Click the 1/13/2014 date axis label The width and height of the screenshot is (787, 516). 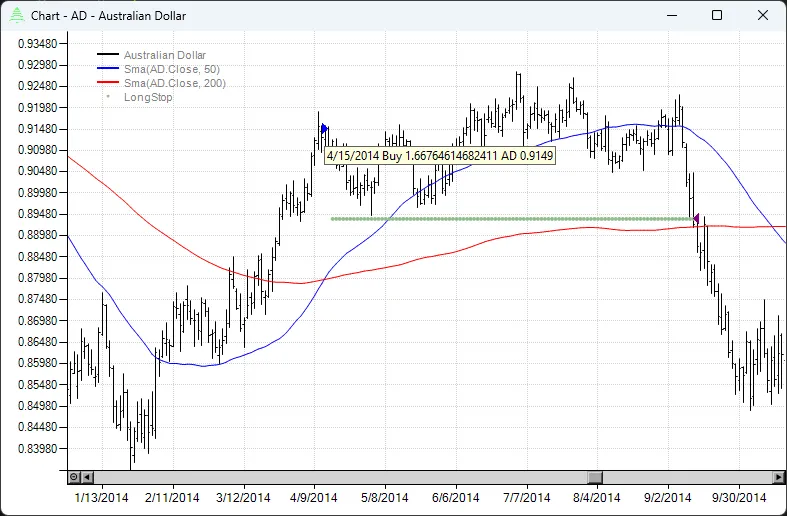[101, 498]
